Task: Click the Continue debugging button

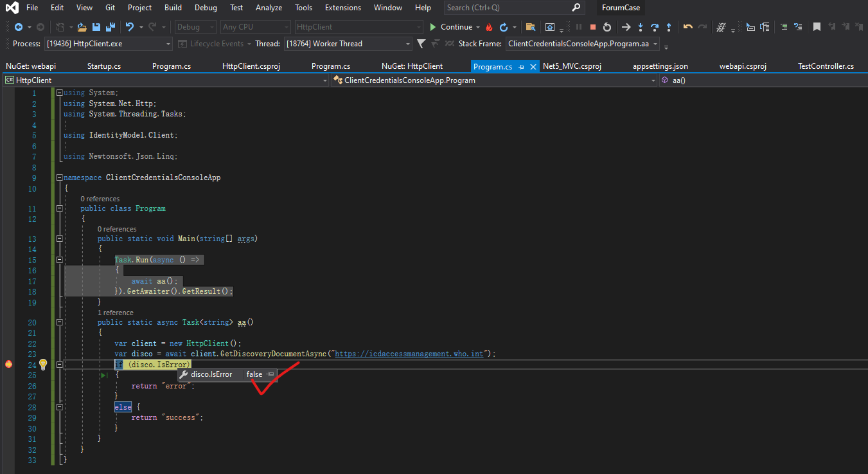Action: (452, 27)
